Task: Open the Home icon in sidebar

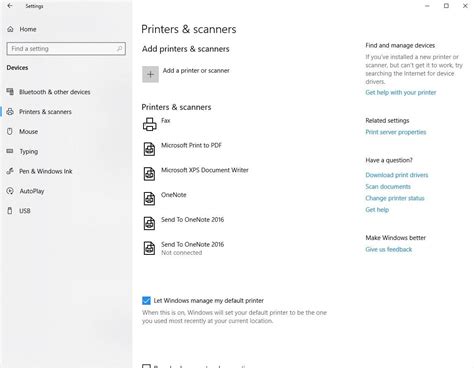Action: 10,29
